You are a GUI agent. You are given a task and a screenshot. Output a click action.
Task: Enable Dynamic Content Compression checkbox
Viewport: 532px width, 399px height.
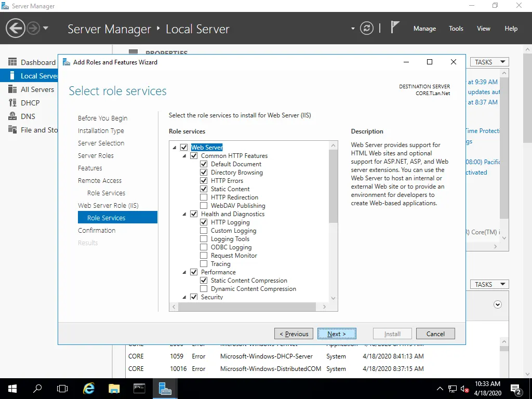coord(204,289)
